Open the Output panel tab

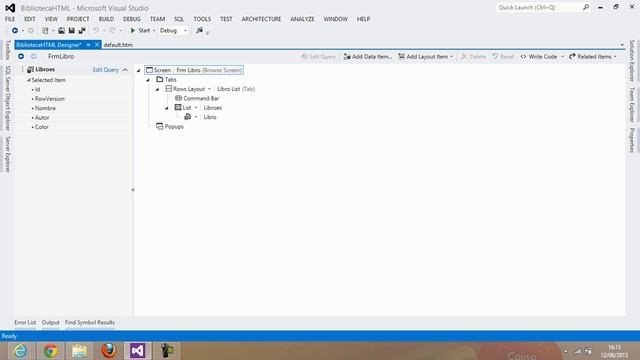tap(51, 322)
